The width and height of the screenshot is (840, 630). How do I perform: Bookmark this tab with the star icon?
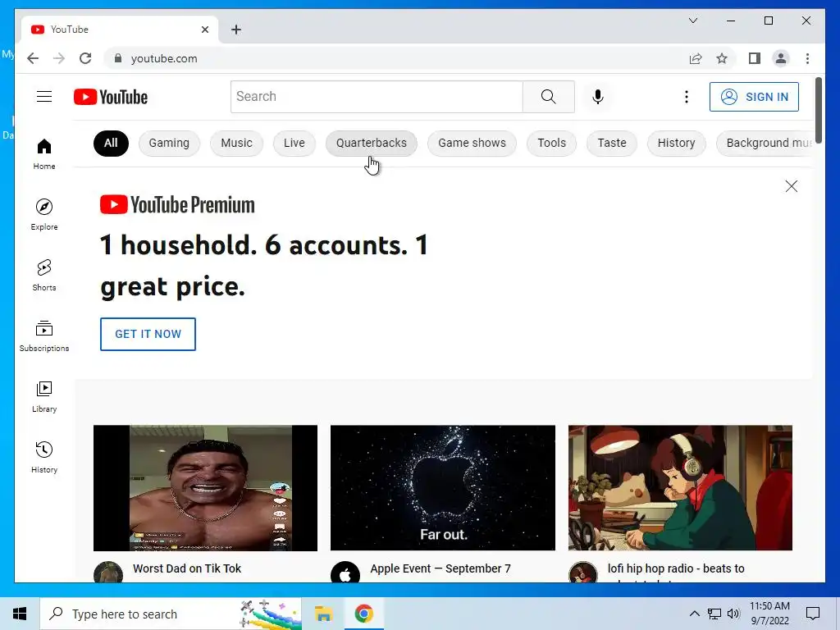coord(722,58)
